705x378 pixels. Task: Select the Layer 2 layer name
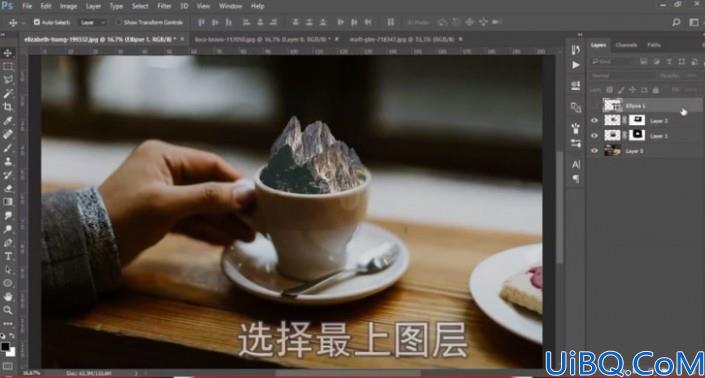(x=659, y=121)
